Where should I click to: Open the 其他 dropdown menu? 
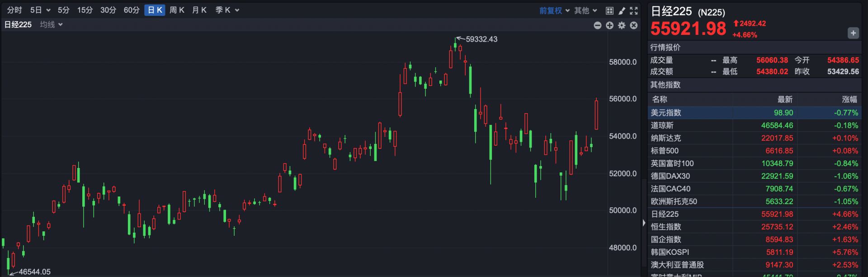pos(585,10)
